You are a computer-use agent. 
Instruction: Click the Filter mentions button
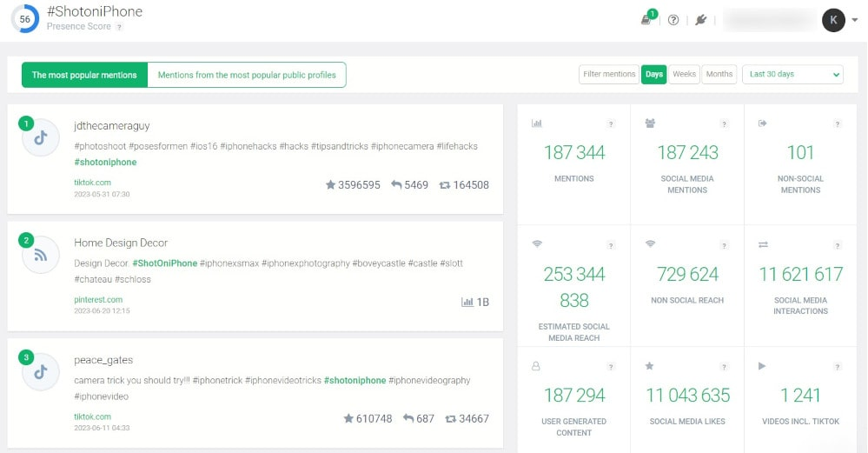(x=609, y=74)
